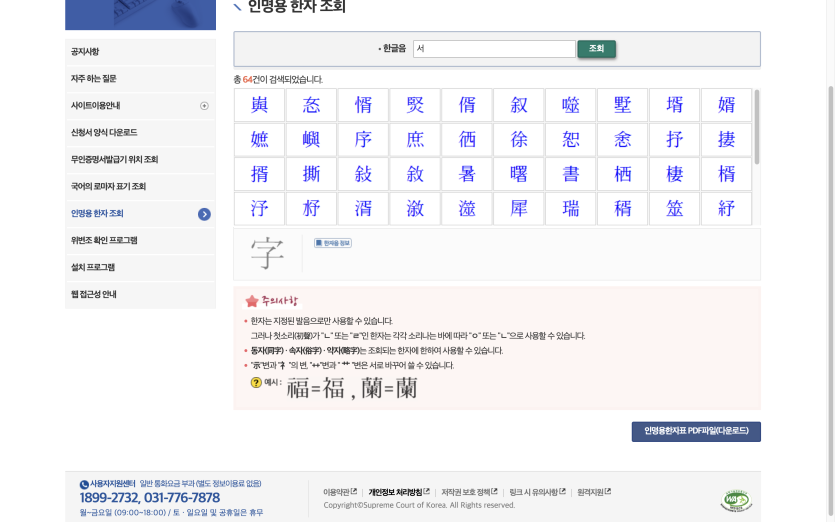The width and height of the screenshot is (835, 522).
Task: Click the hanja 棲 cell
Action: click(x=675, y=174)
